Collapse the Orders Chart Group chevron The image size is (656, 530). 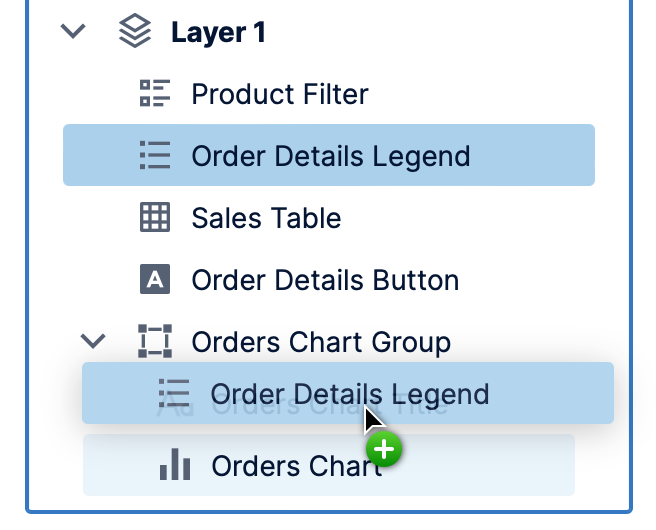pyautogui.click(x=92, y=341)
